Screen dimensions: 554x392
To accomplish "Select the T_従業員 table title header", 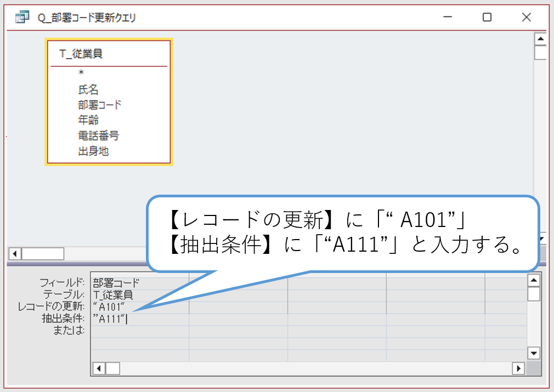I will point(81,54).
